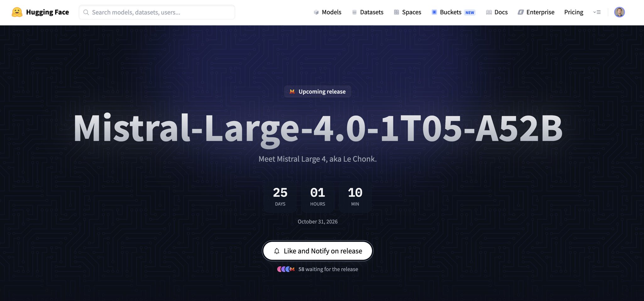Click the stacked avatars of waiting users
Image resolution: width=644 pixels, height=301 pixels.
(x=286, y=269)
